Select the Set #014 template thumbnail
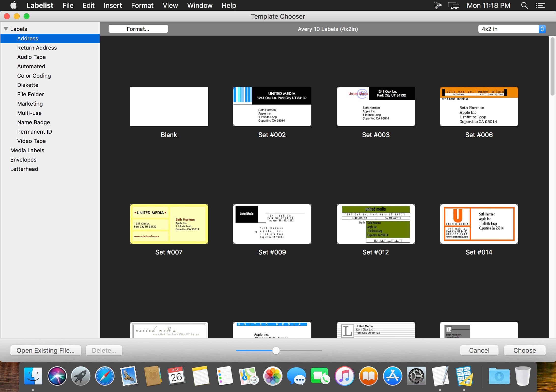Viewport: 556px width, 392px height. tap(479, 224)
